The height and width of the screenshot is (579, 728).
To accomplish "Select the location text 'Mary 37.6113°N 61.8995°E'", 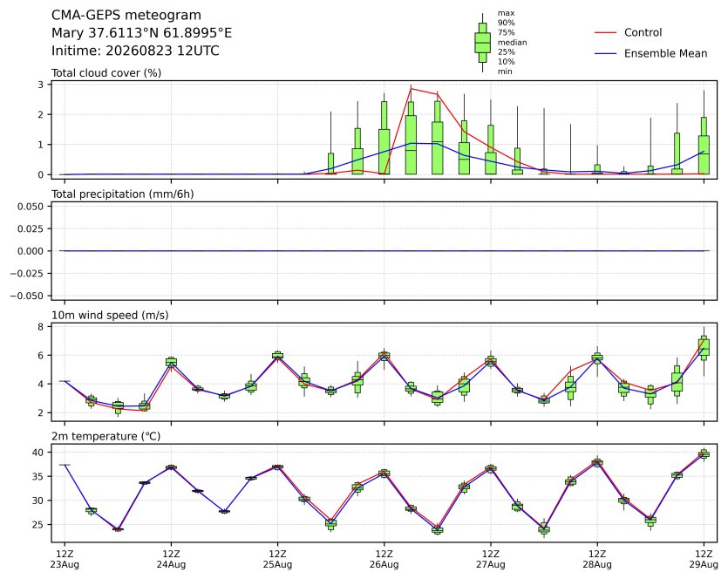I will (x=141, y=33).
